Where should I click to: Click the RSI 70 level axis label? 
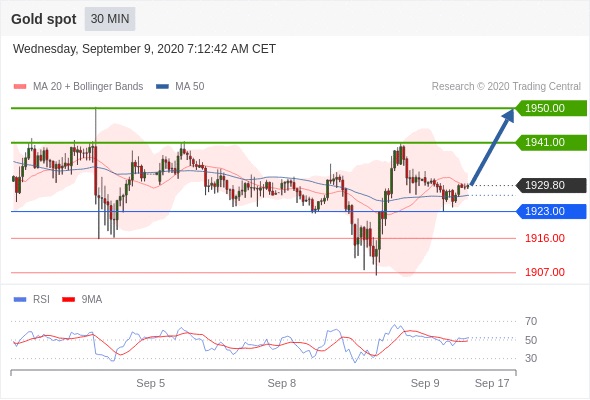531,321
